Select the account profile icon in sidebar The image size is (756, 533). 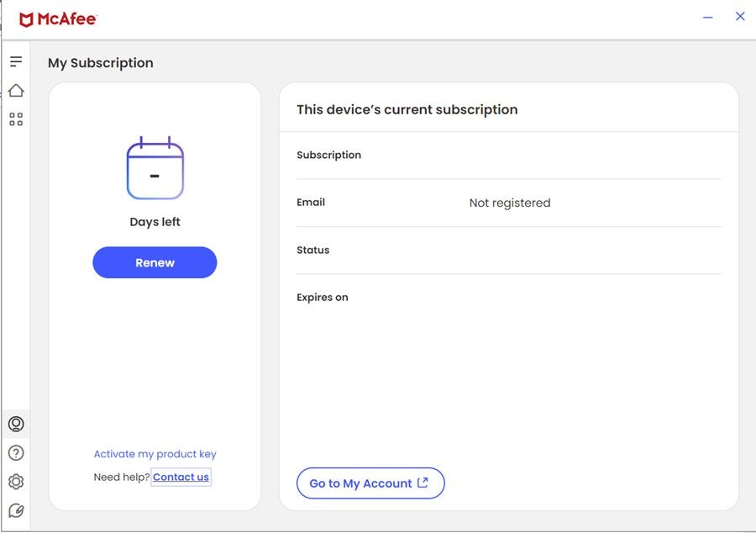click(x=16, y=424)
